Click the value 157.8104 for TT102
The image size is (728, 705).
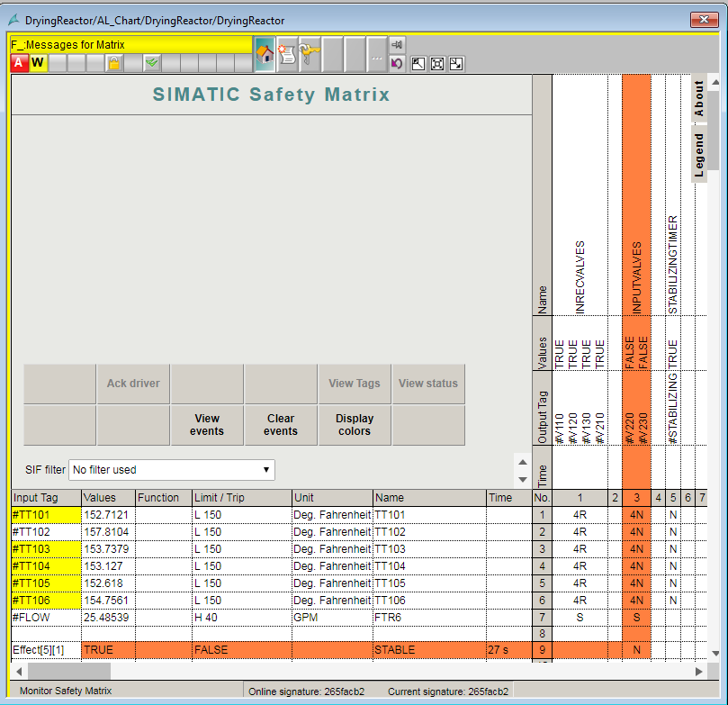109,532
